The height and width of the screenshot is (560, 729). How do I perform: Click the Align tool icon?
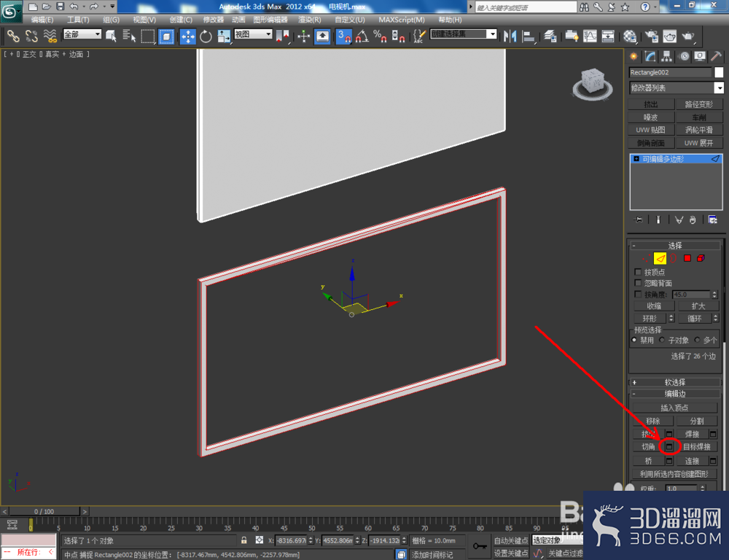coord(528,36)
